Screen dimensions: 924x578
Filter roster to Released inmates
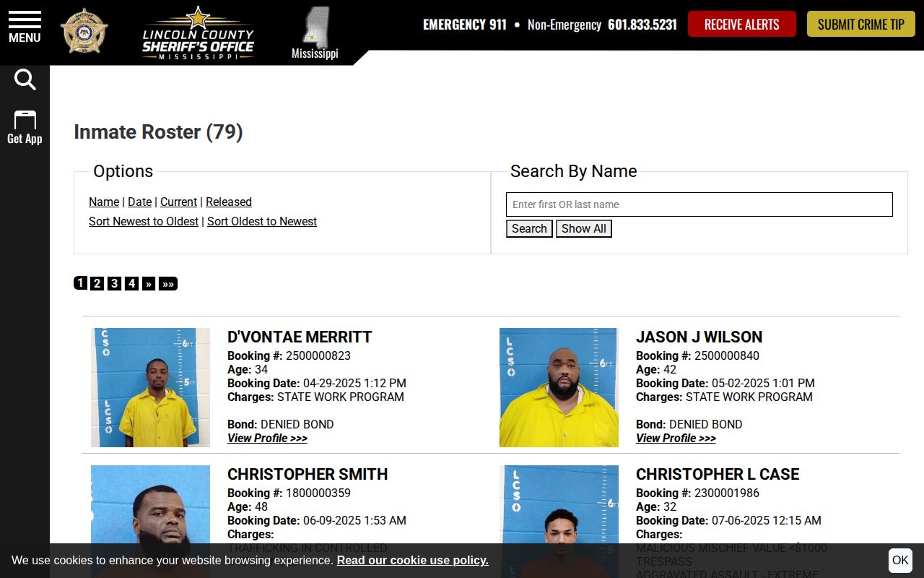coord(229,202)
